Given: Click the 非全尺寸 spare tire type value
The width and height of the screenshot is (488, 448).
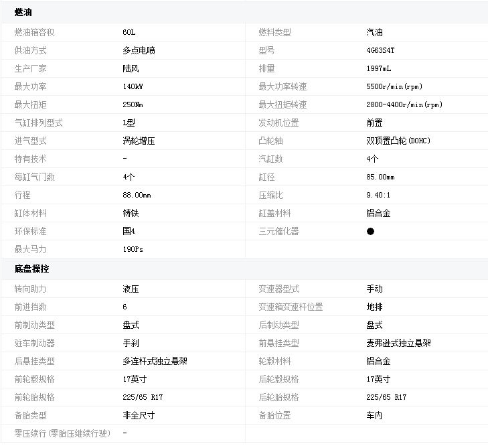Looking at the screenshot, I should (139, 415).
